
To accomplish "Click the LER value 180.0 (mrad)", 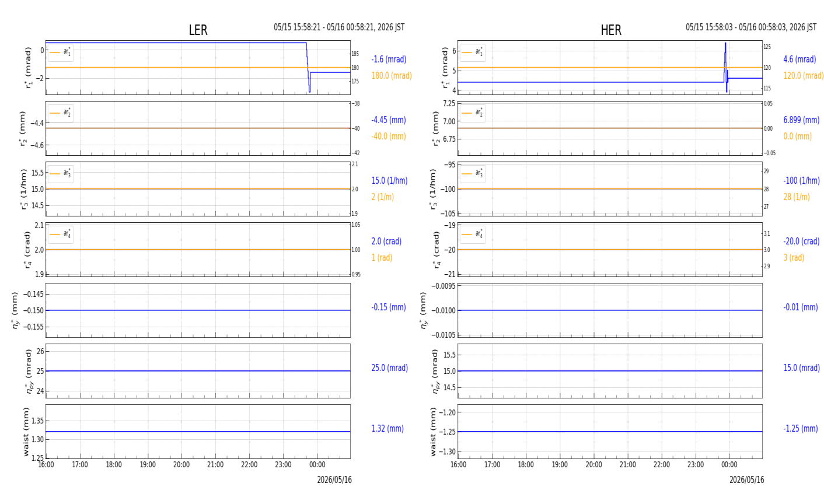I will coord(392,76).
